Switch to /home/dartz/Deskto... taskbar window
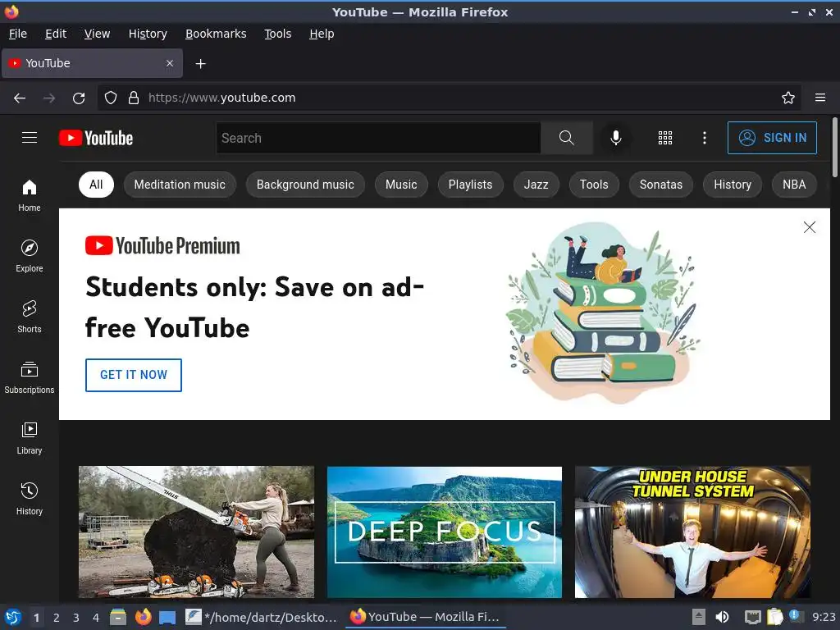This screenshot has height=630, width=840. click(262, 617)
